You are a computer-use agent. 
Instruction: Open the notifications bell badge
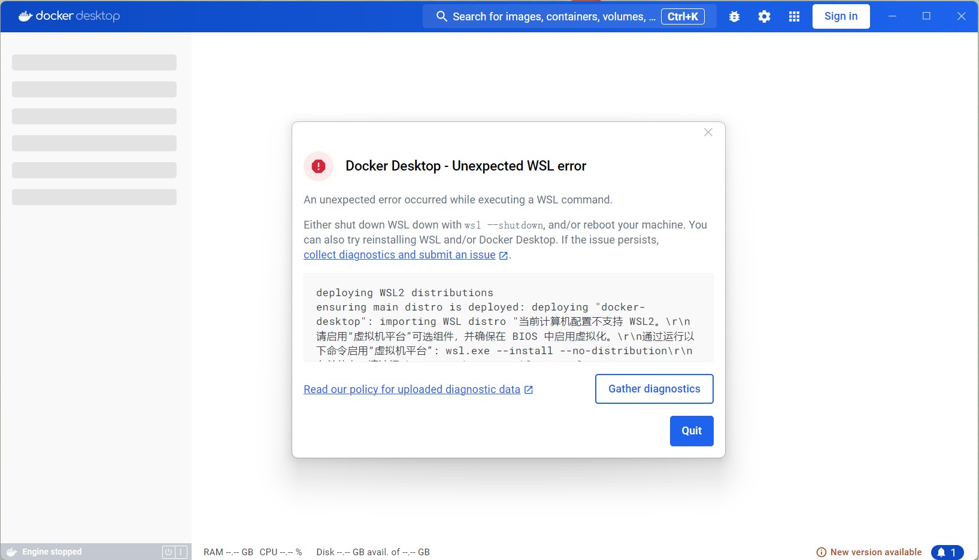point(947,552)
